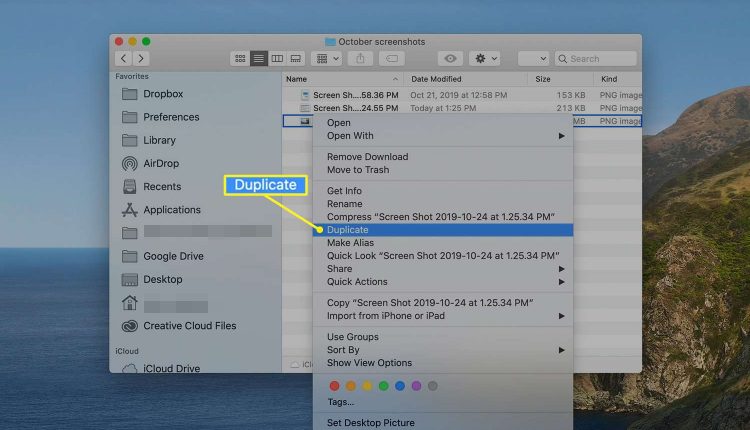This screenshot has width=750, height=430.
Task: Expand the Open With submenu
Action: coord(442,136)
